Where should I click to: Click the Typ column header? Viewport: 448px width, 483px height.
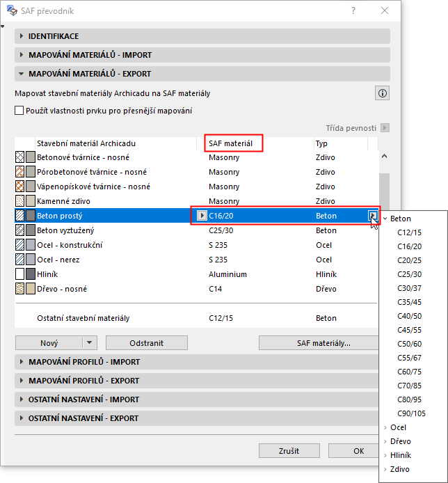(321, 143)
